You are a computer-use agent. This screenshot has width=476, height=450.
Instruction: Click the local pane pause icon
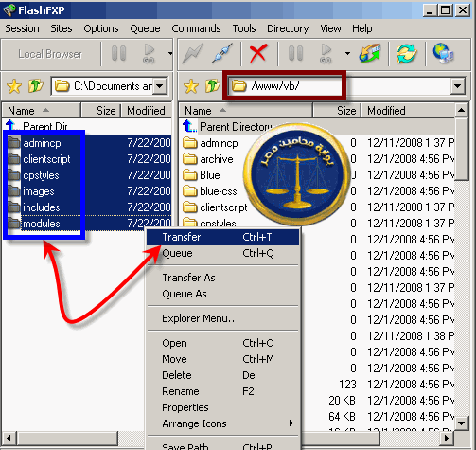pos(119,53)
